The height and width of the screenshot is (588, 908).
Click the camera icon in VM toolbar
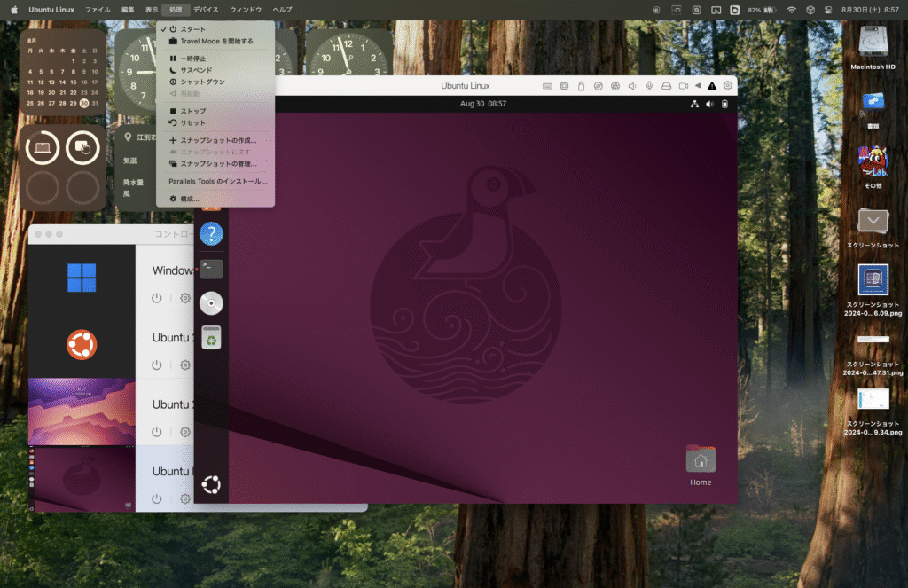click(x=684, y=86)
